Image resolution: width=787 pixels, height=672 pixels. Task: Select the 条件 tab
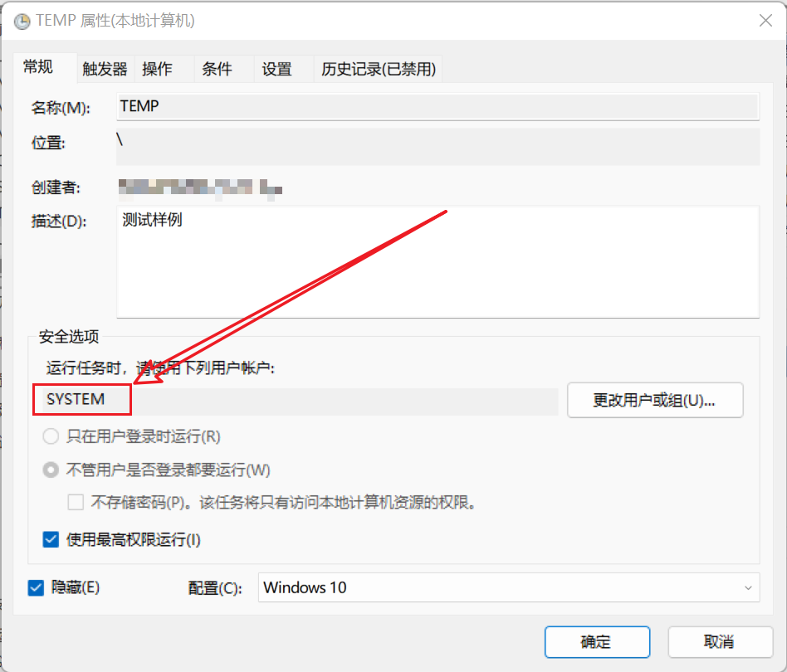click(x=217, y=70)
